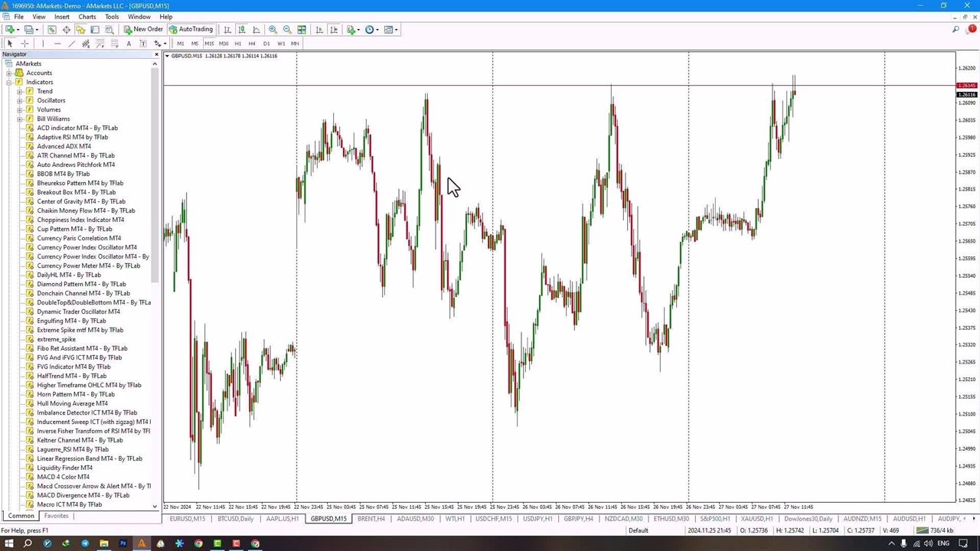Toggle the AutoTrading button

[x=191, y=30]
